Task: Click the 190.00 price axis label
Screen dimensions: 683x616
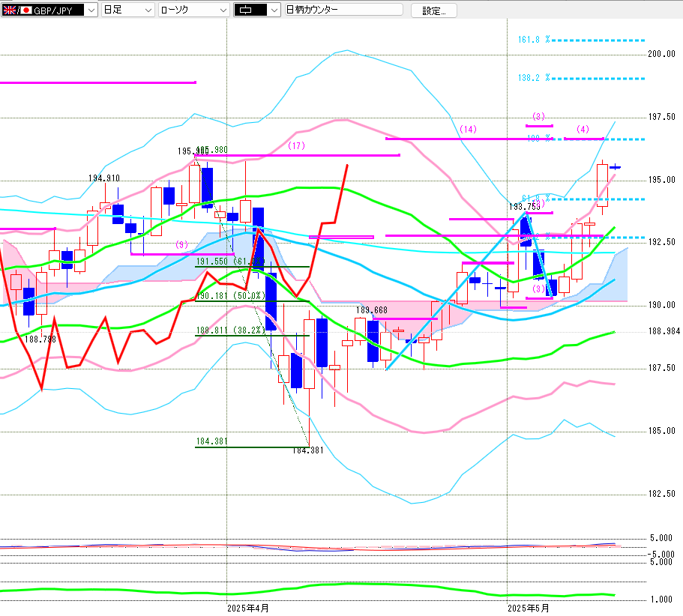Action: 661,305
